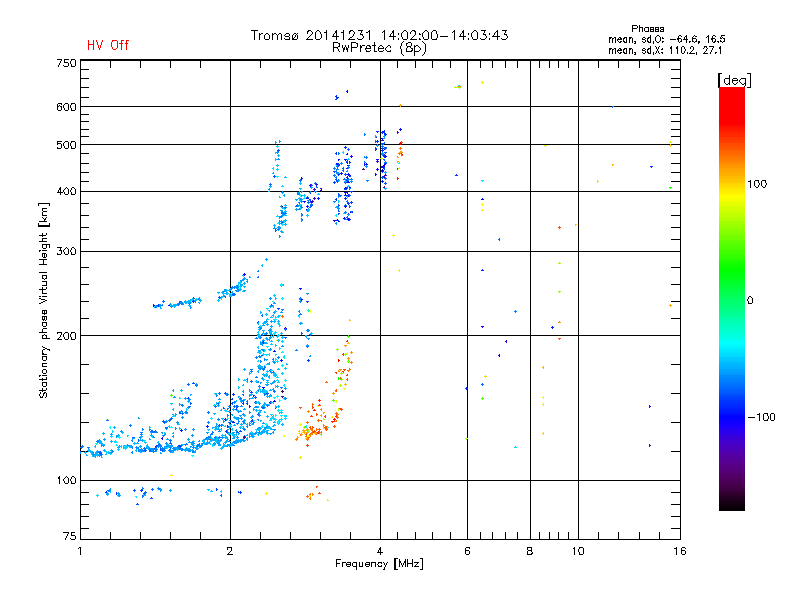Click the "[deg]" colorbar unit label
The image size is (800, 600).
(734, 81)
